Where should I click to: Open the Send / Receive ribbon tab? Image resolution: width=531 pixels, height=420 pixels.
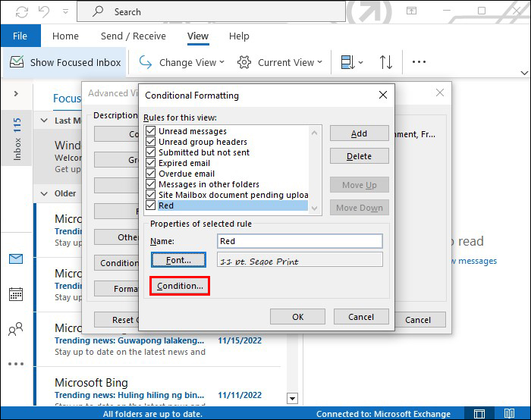134,36
